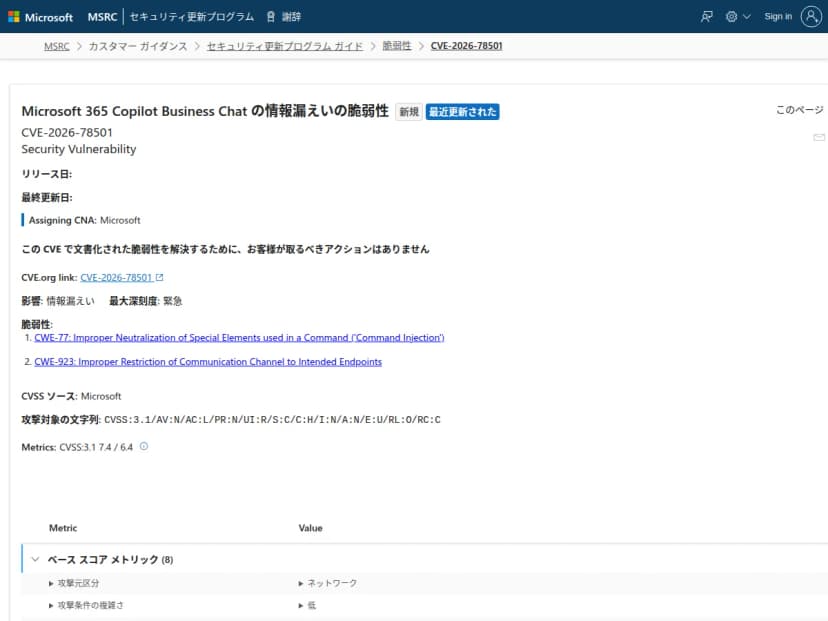
Task: Open the このページ side panel link
Action: tap(799, 110)
